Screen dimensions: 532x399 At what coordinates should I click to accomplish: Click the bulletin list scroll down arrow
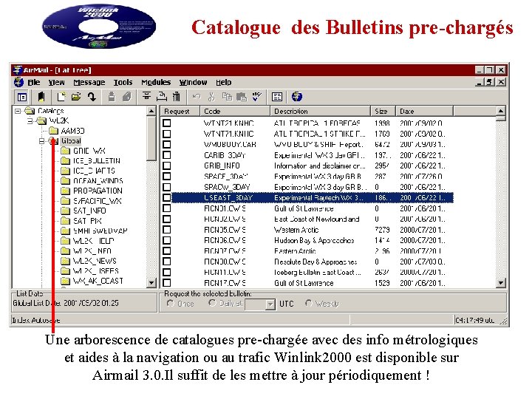click(x=501, y=282)
